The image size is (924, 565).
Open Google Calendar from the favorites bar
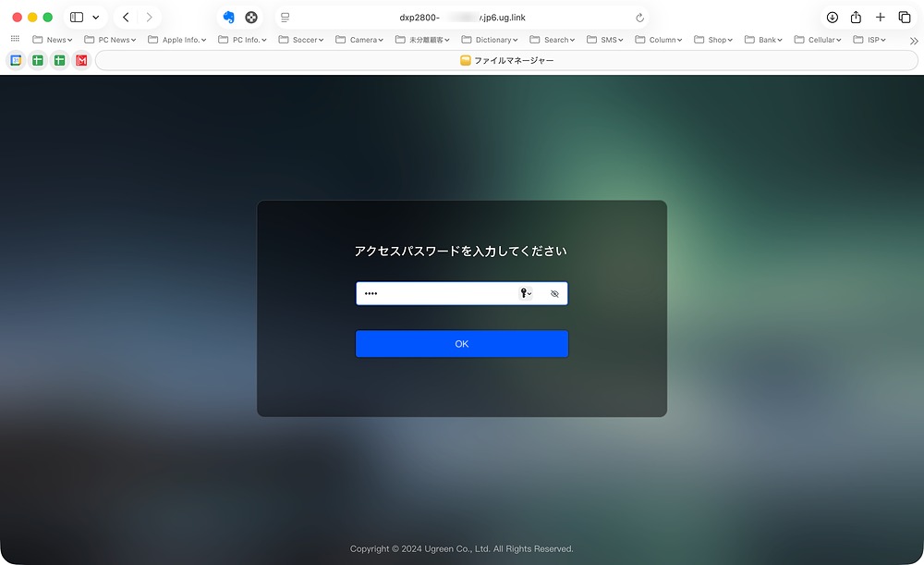pyautogui.click(x=16, y=59)
